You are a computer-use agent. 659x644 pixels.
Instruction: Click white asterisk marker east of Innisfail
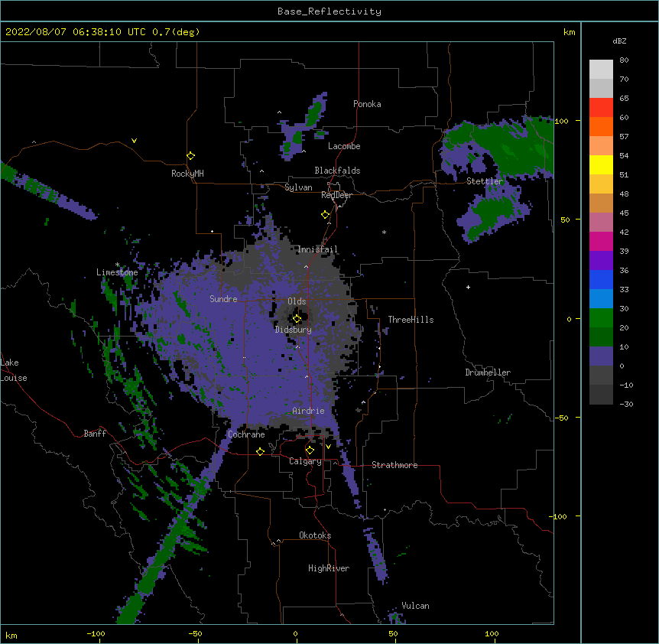click(384, 233)
